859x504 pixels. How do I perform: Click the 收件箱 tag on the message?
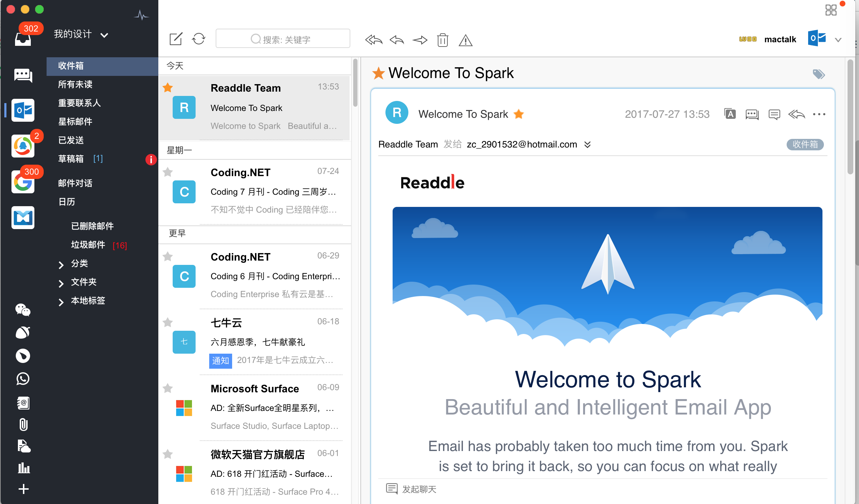[805, 144]
